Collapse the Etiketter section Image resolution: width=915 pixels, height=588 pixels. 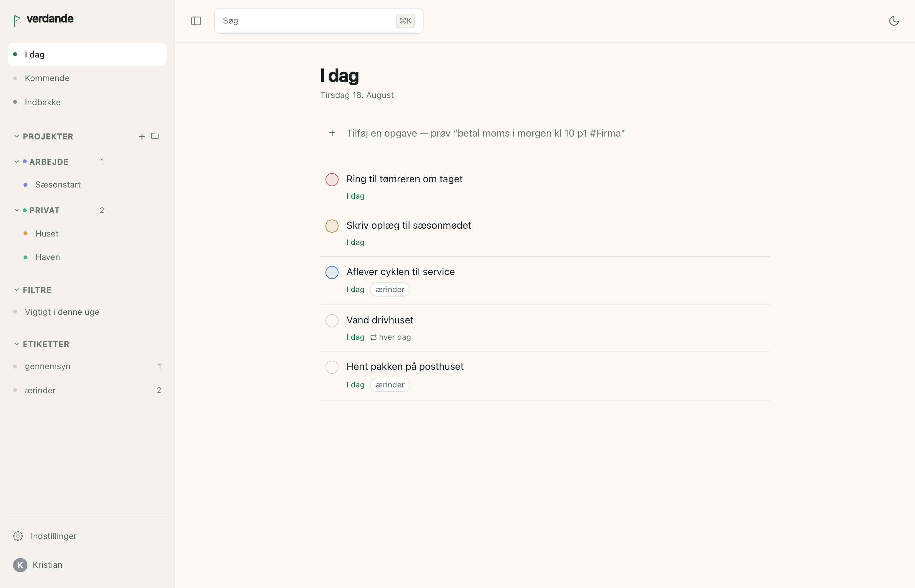pos(16,344)
